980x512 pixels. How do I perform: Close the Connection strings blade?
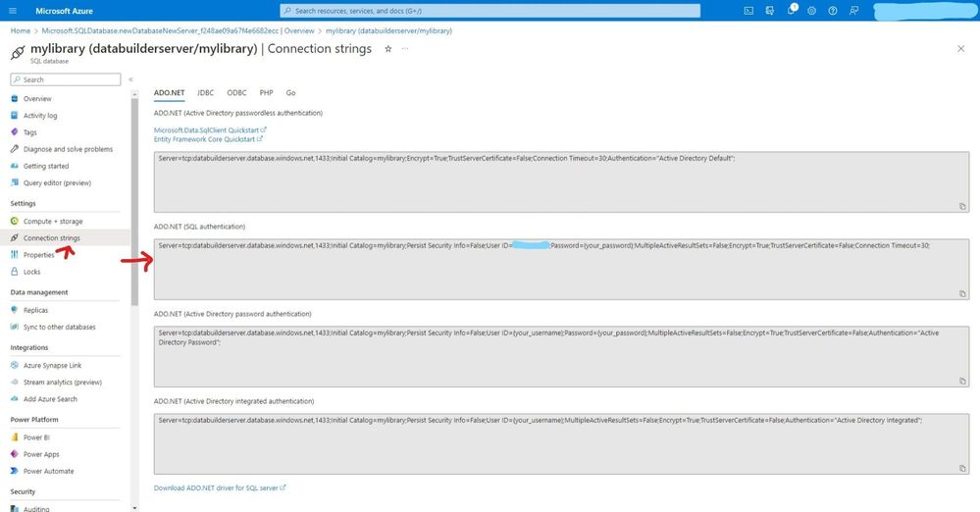point(960,49)
